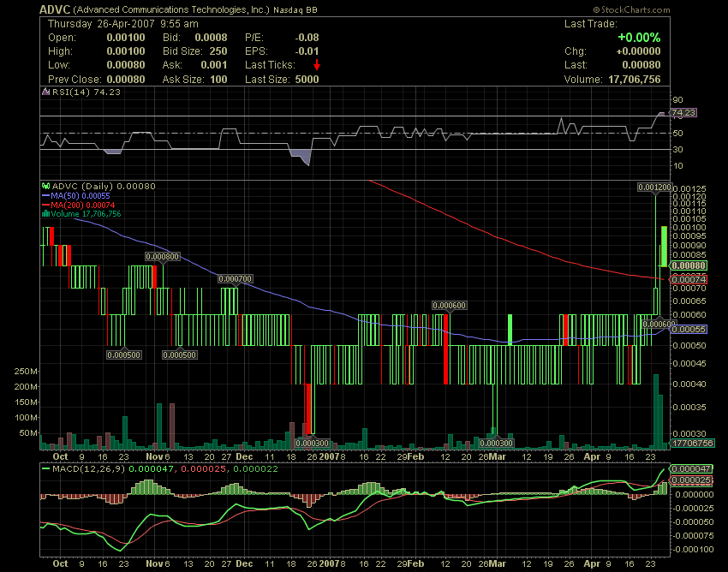
Task: Click the red Last Ticks down arrow
Action: coord(317,65)
